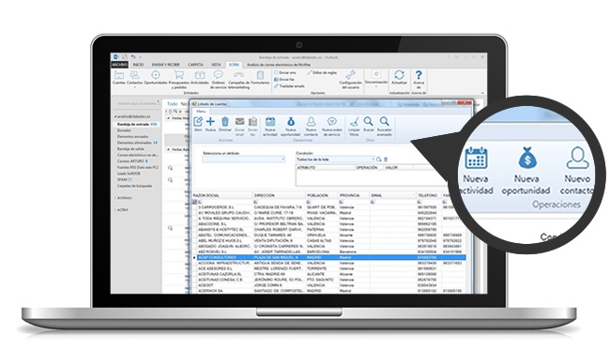
Task: Open Formularios in the eCRM ribbon
Action: tap(260, 77)
